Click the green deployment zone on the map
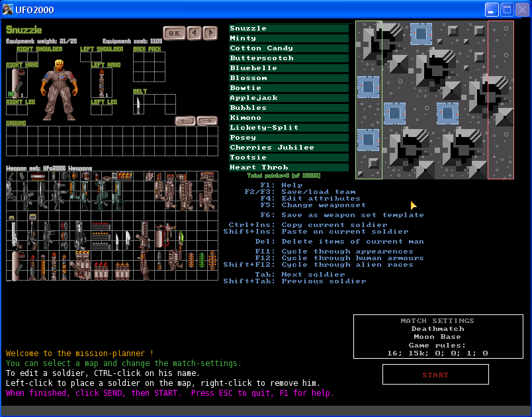The image size is (532, 417). pos(369,100)
